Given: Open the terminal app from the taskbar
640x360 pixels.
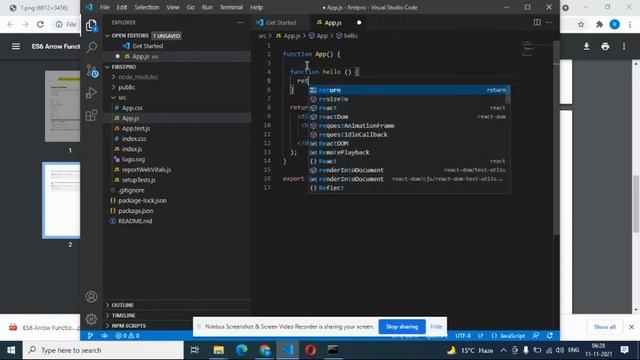Looking at the screenshot, I should tap(333, 350).
